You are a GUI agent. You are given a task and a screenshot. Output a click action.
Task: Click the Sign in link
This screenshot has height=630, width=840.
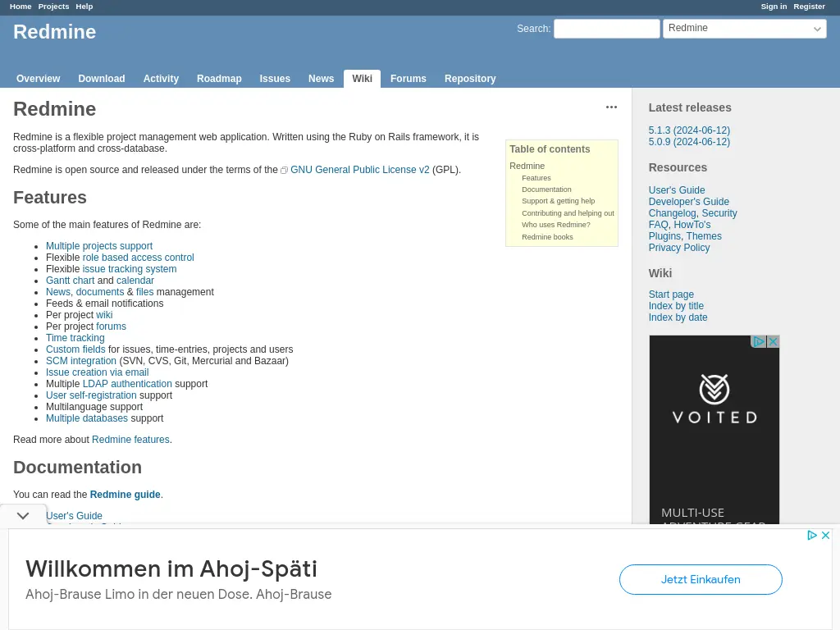click(x=774, y=7)
